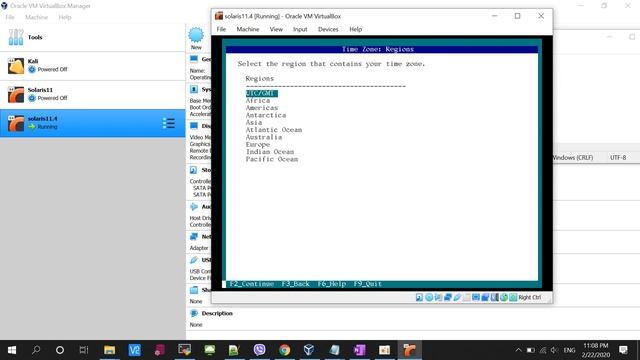This screenshot has height=360, width=640.
Task: Open the list menu icon on solaris11.4 row
Action: click(169, 123)
